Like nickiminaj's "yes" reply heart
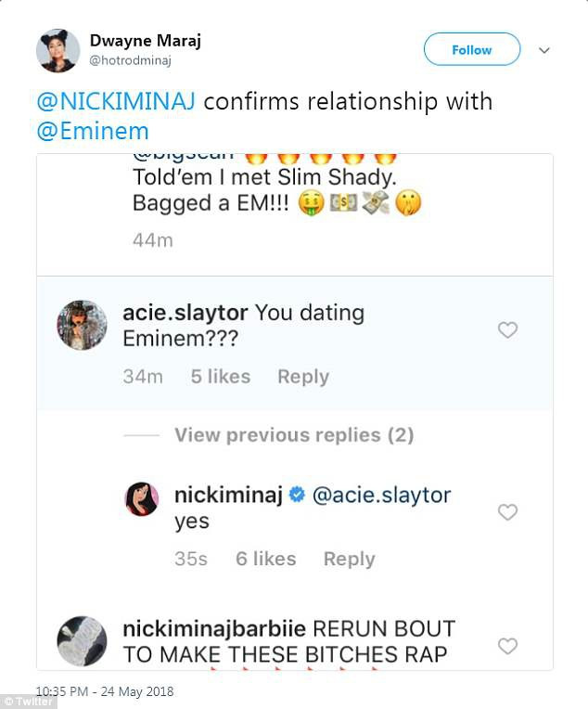The height and width of the screenshot is (709, 588). (507, 511)
